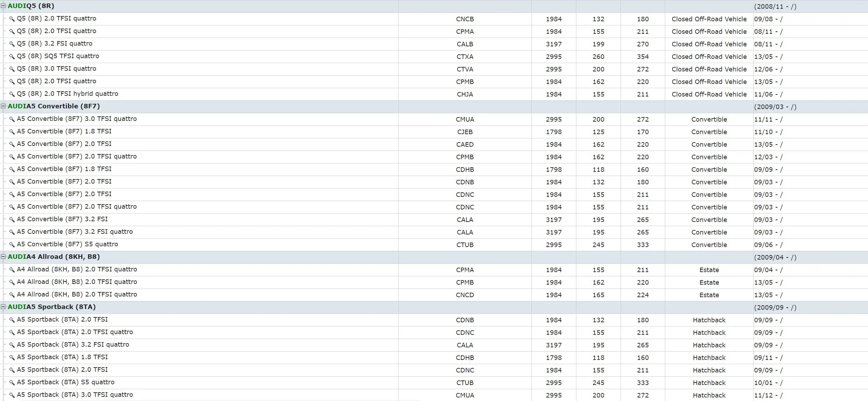The image size is (868, 401).
Task: Click magnifier icon on Q5 CPMA engine row
Action: [x=12, y=32]
